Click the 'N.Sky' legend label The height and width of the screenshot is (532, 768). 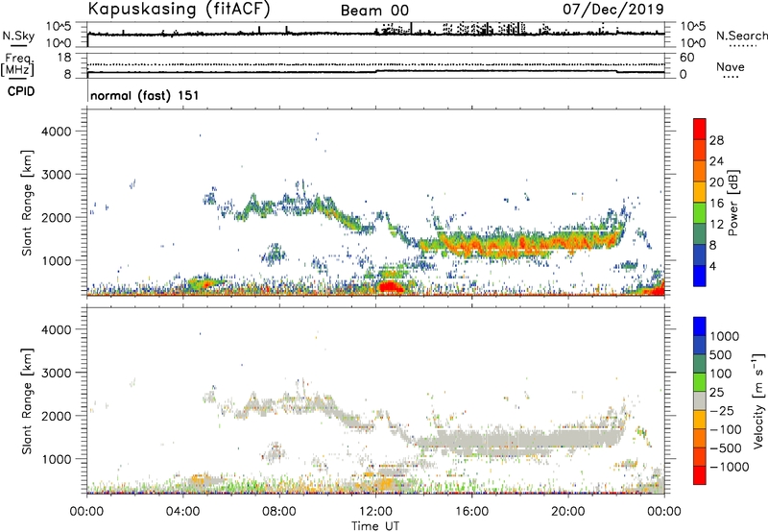tap(18, 36)
